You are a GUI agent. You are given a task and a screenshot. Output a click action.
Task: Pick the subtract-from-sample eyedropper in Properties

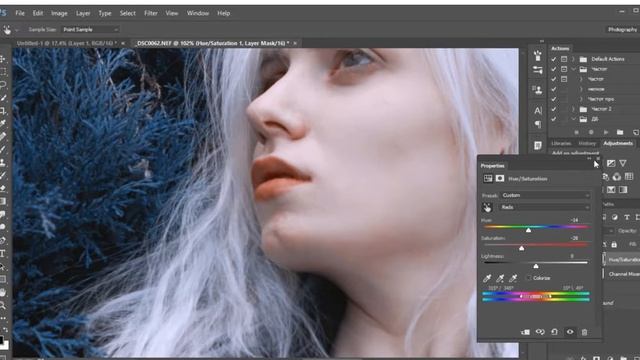pos(513,278)
